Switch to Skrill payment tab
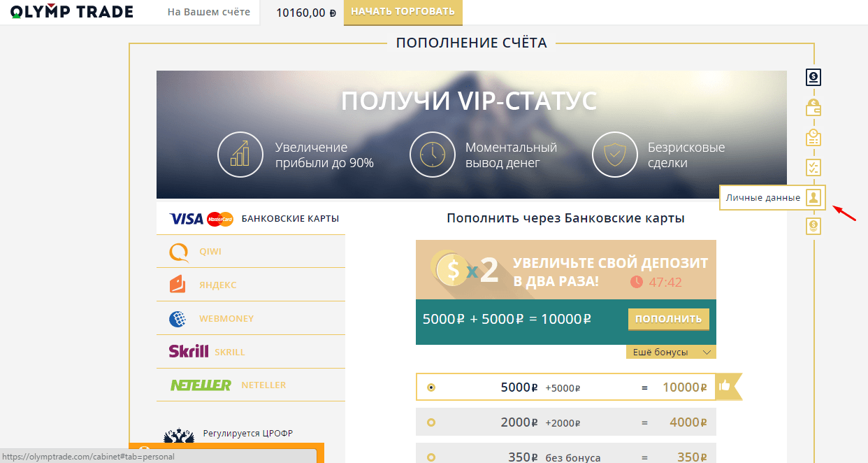Screen dimensions: 868x463 [x=251, y=352]
